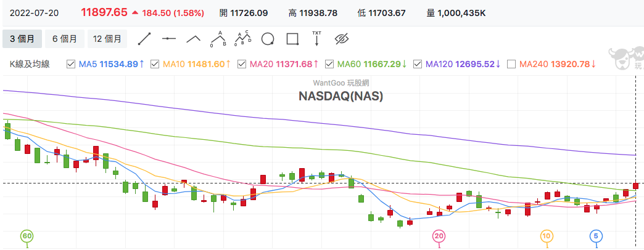Screen dimensions: 644x250
Task: Select the angle line drawing tool
Action: click(x=194, y=39)
